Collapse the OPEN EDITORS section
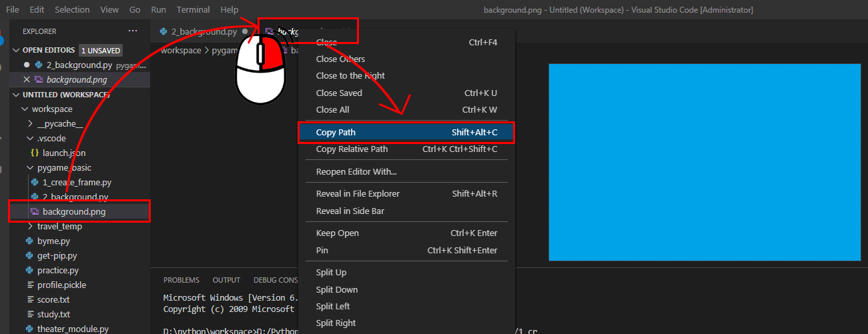 (x=17, y=50)
